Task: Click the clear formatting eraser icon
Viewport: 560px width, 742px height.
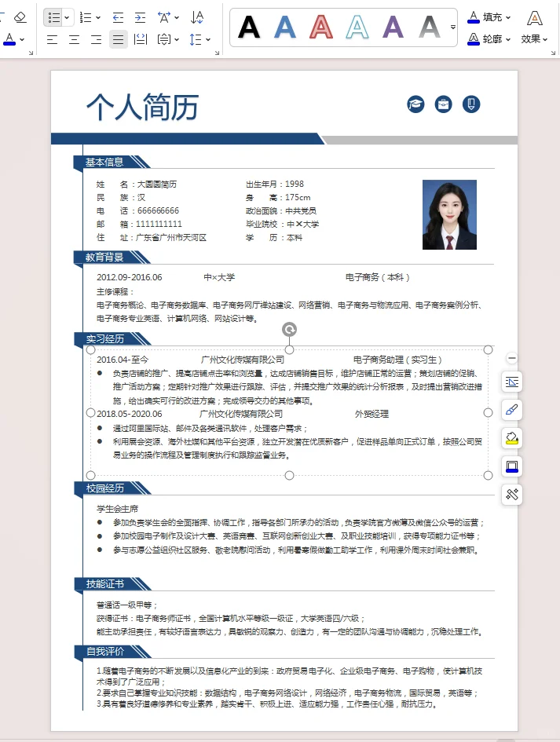Action: (x=20, y=17)
